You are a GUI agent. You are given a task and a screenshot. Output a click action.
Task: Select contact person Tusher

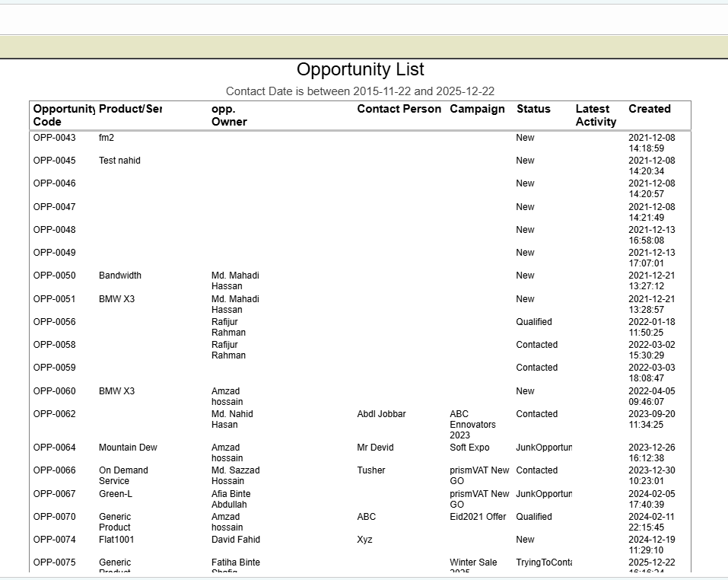[x=371, y=470]
